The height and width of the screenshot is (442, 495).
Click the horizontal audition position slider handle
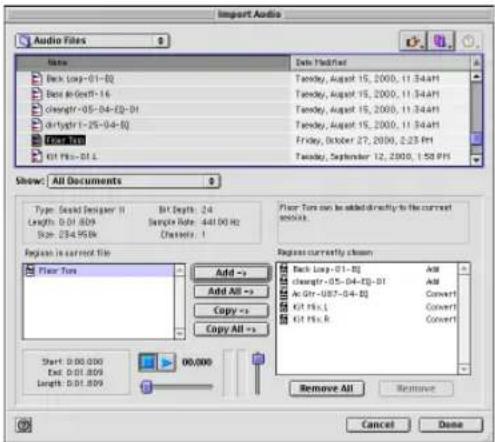(x=146, y=387)
